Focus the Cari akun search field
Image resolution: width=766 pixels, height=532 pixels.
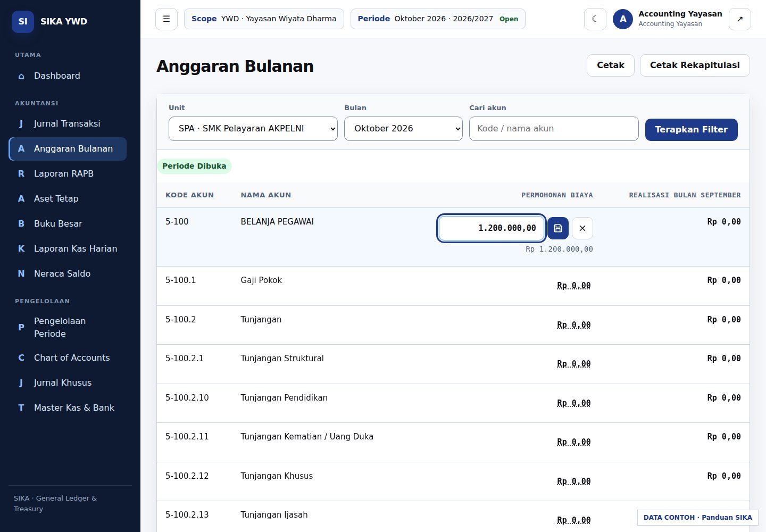pyautogui.click(x=554, y=129)
